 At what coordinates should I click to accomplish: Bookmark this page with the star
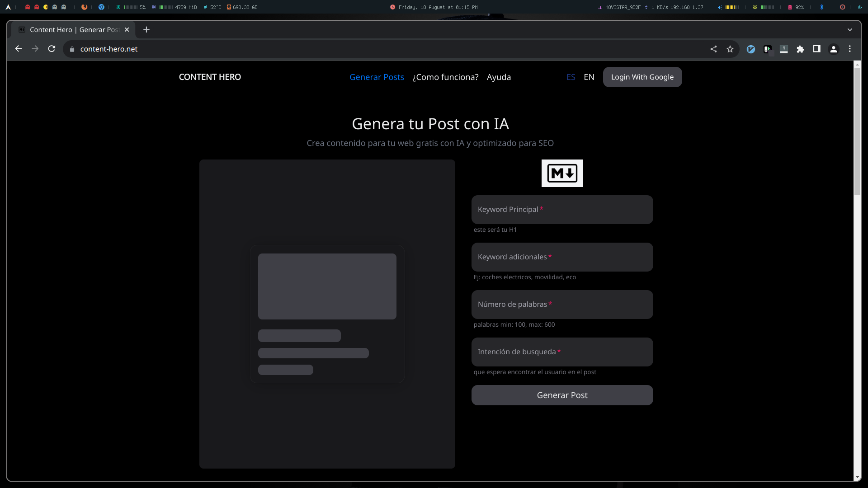[730, 49]
